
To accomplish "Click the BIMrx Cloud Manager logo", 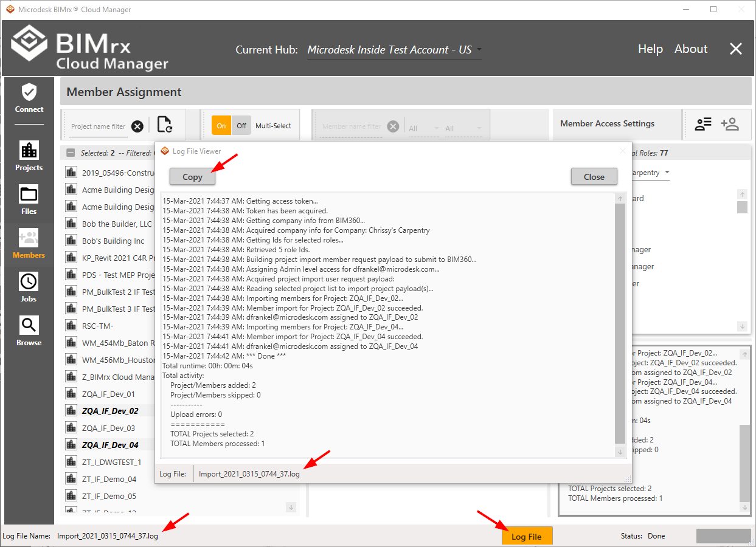I will pos(89,49).
